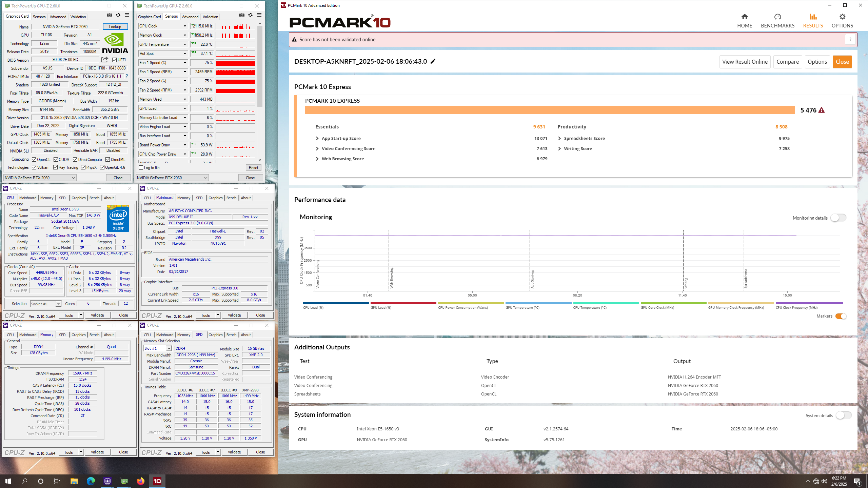Open Graphics tab in CPU-Z Mainboard window
The width and height of the screenshot is (868, 488).
[215, 198]
